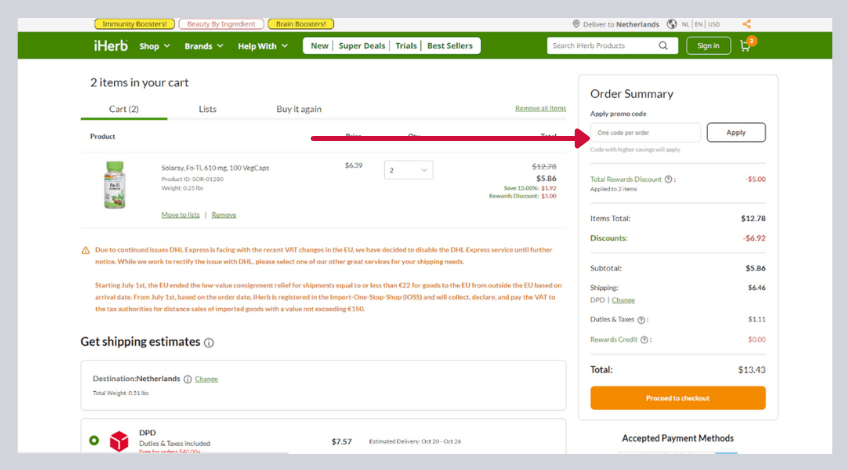Screen dimensions: 847x470
Task: Open Solaray Fo-Ti product thumbnail
Action: pos(115,185)
